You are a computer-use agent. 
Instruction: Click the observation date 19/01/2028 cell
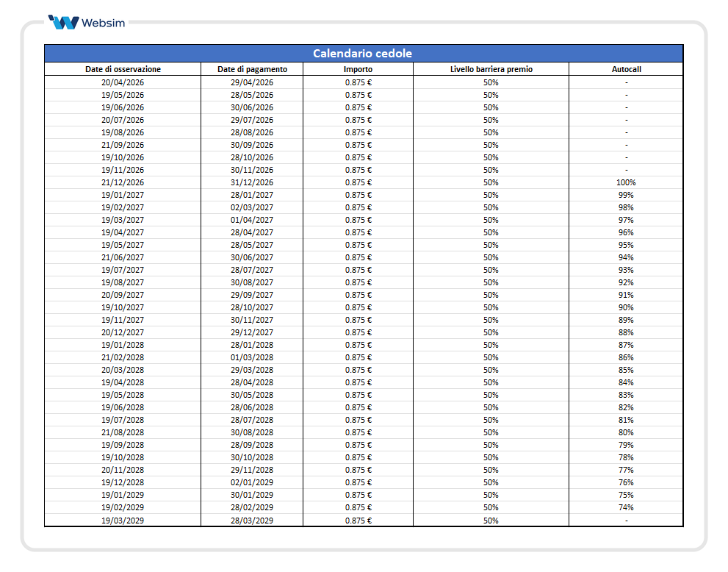(x=123, y=345)
